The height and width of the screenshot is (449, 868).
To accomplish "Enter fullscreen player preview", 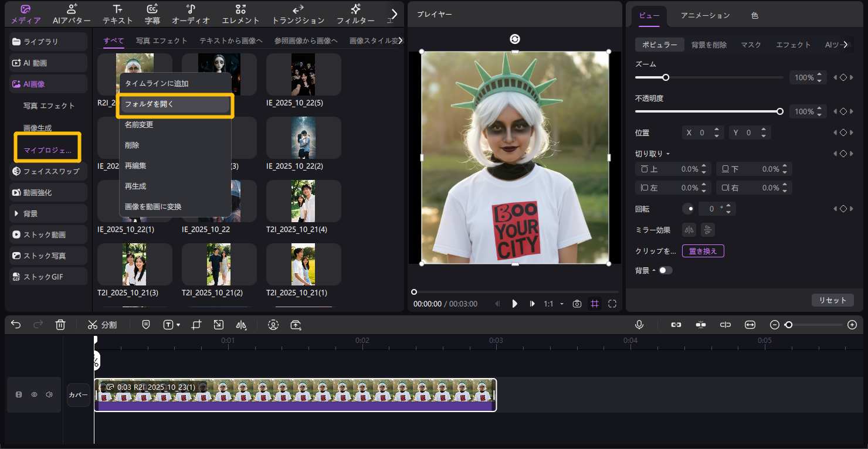I will click(612, 304).
